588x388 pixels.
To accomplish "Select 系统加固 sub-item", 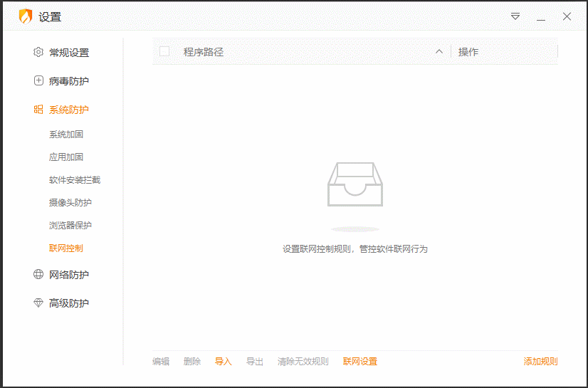I will pos(66,135).
